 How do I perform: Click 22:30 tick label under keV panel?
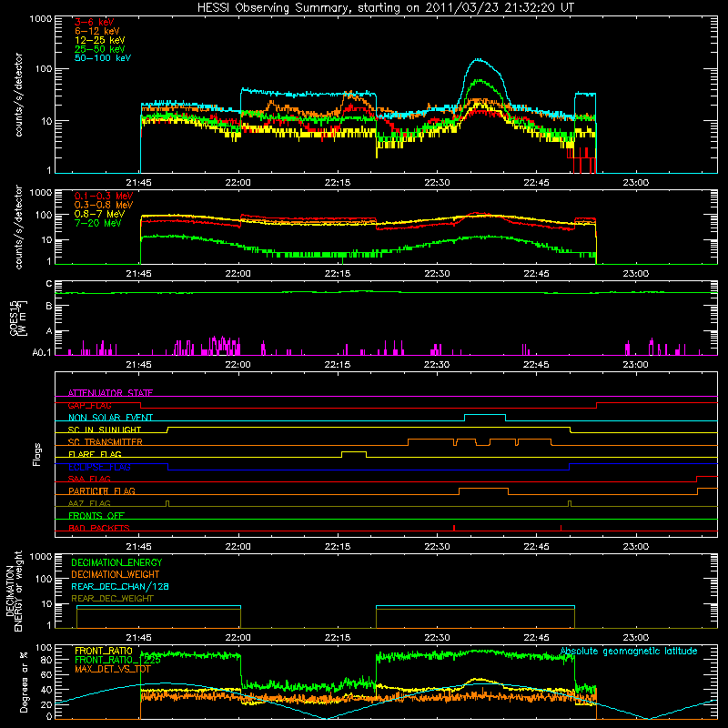tap(437, 183)
